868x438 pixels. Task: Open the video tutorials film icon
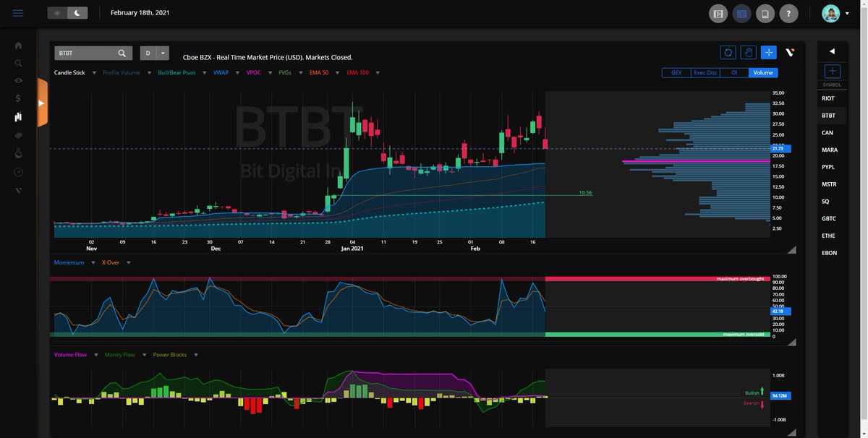(718, 13)
